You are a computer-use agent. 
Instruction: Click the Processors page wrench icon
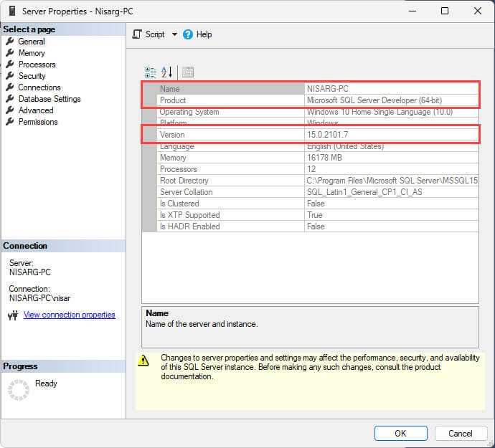pos(10,64)
